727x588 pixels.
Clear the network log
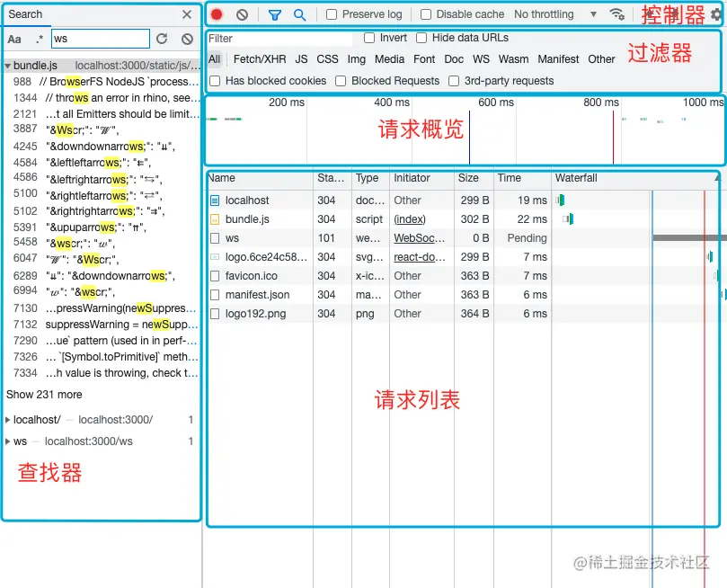[x=242, y=15]
